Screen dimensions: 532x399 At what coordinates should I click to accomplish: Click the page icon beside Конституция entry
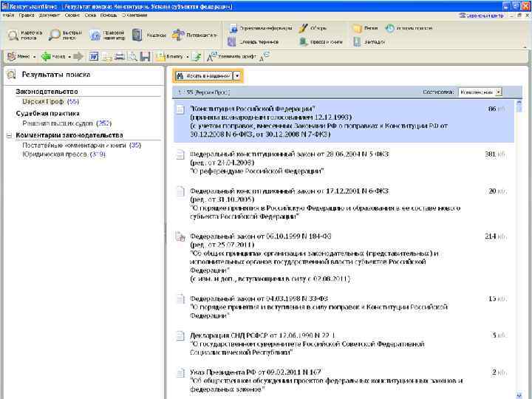[180, 109]
